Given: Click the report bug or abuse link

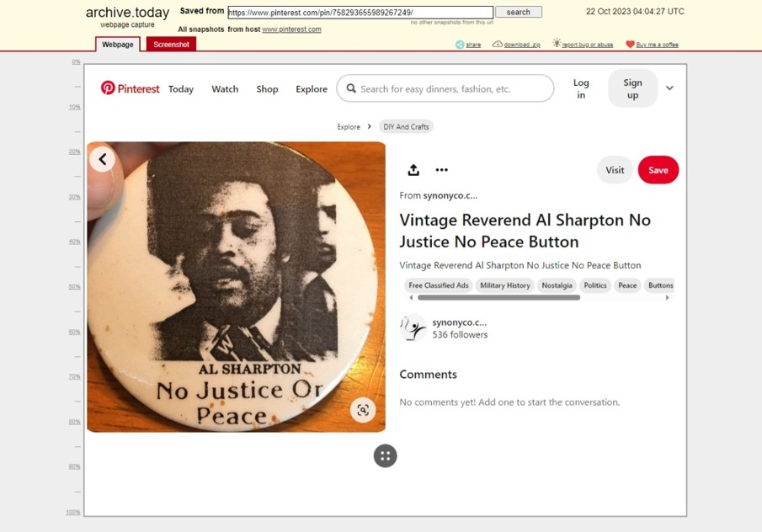Looking at the screenshot, I should (588, 45).
